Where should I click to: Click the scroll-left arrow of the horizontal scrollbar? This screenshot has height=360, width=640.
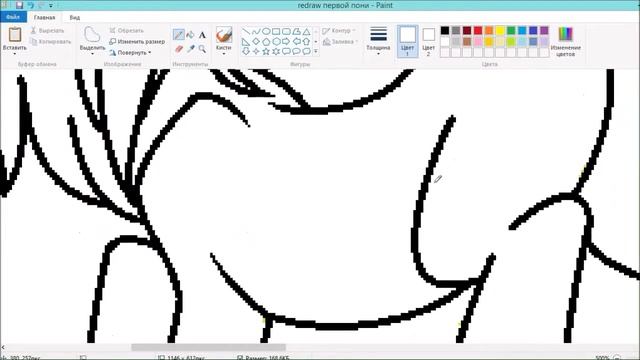pyautogui.click(x=3, y=347)
